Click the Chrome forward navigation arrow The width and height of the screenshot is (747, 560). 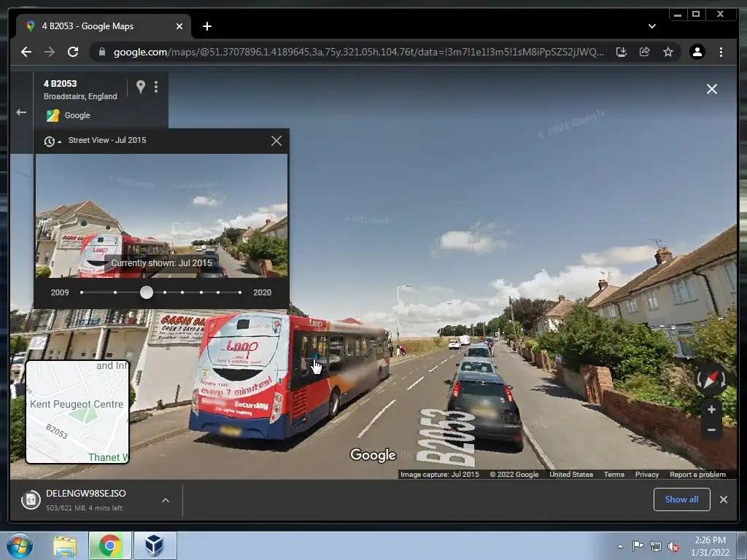[x=50, y=52]
